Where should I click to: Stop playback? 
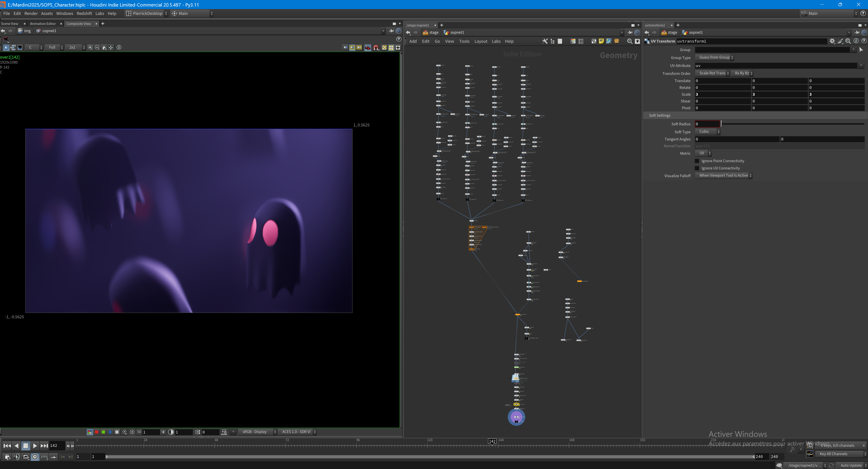[26, 446]
